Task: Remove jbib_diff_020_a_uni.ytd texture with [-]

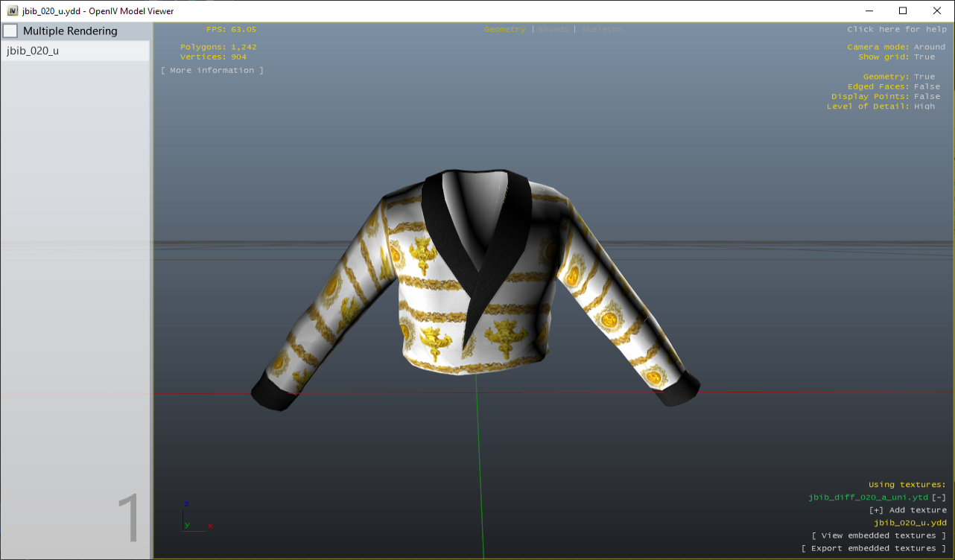Action: 939,497
